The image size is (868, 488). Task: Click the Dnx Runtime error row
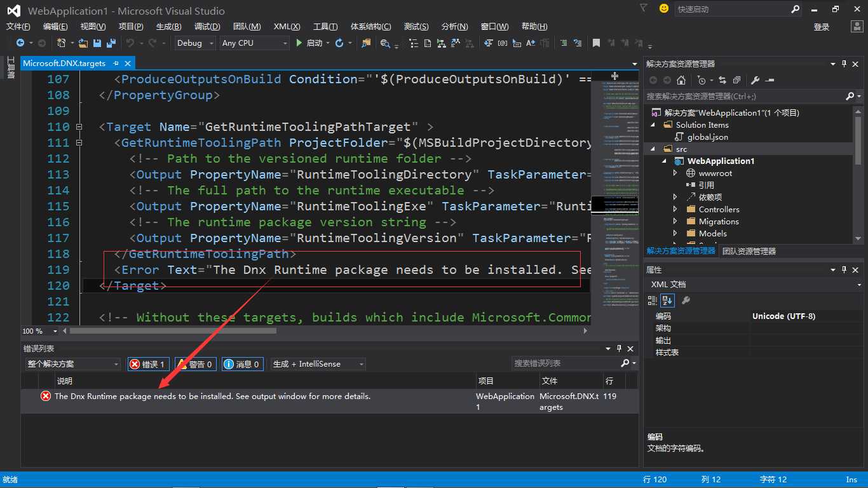point(330,402)
